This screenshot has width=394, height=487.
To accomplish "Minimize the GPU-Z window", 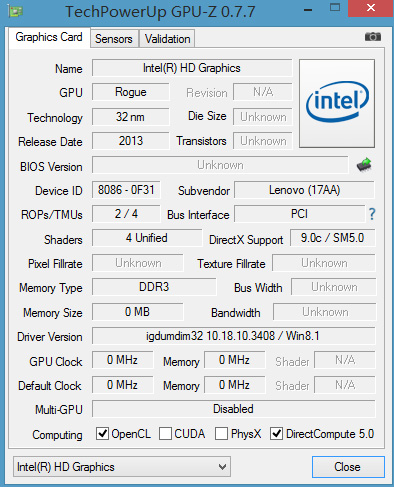I will pos(308,9).
